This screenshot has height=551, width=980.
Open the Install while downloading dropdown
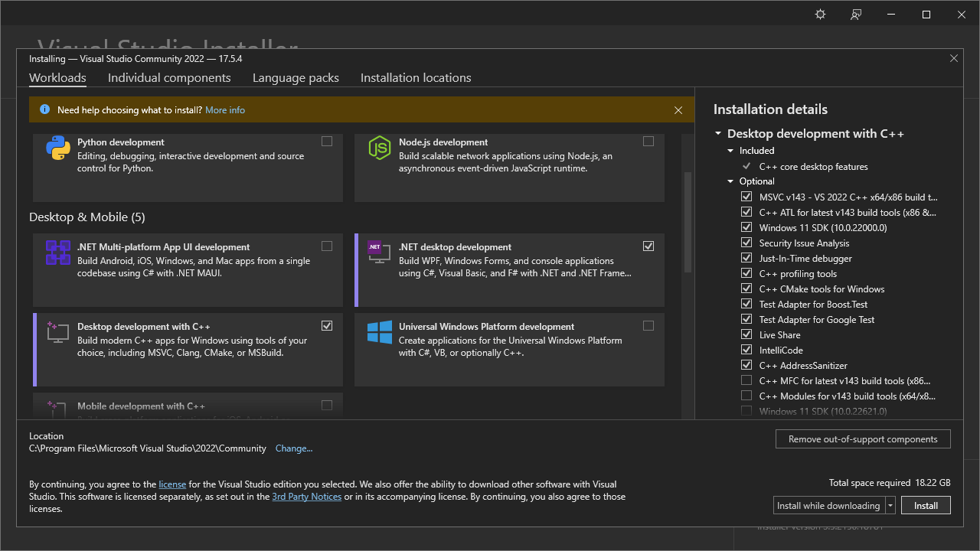tap(890, 506)
